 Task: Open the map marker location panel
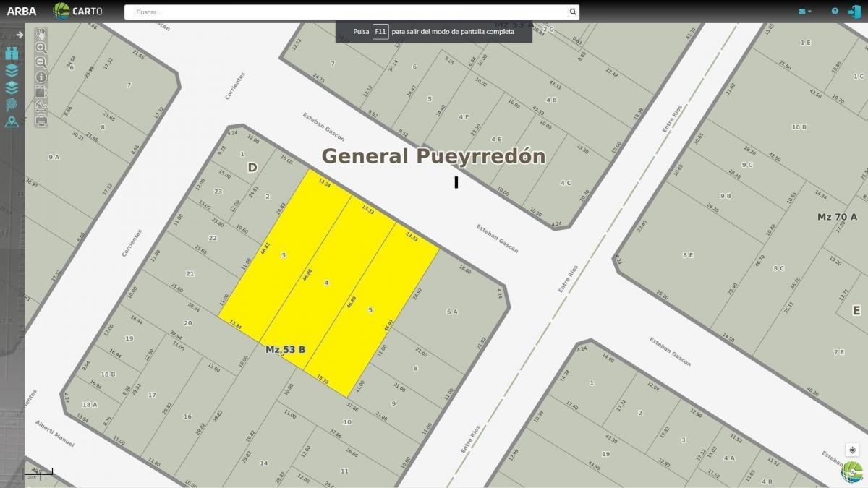coord(12,121)
